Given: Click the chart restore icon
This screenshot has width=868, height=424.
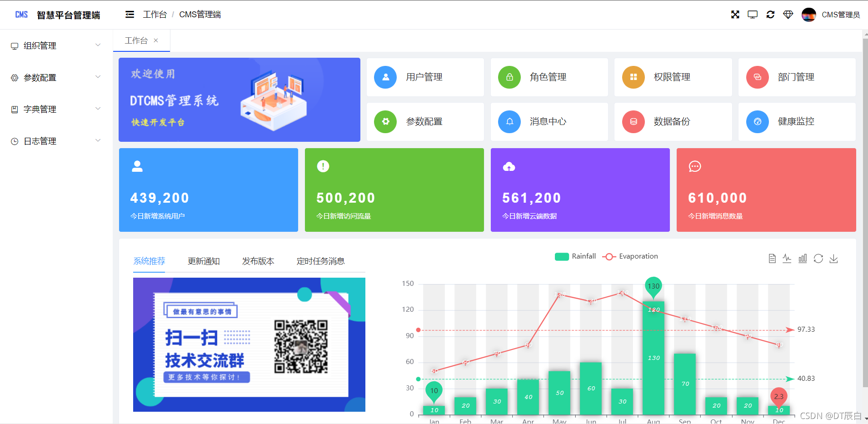Looking at the screenshot, I should (x=818, y=259).
